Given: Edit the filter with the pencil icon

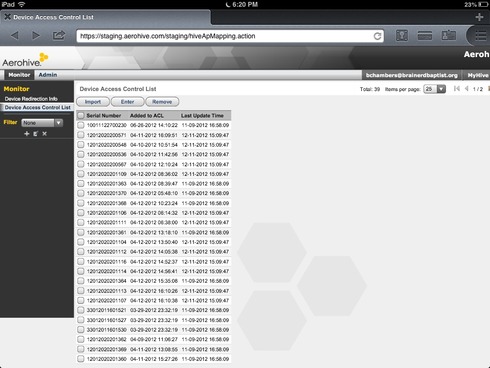Looking at the screenshot, I should (x=36, y=134).
